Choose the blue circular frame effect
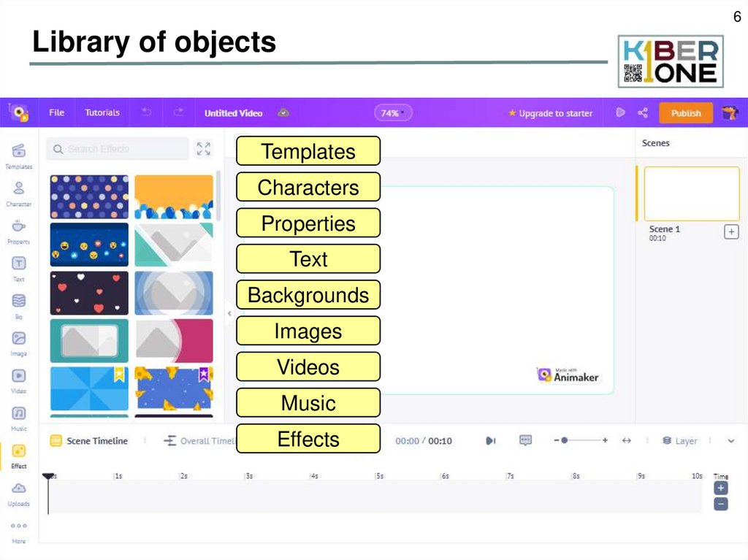 (x=174, y=293)
